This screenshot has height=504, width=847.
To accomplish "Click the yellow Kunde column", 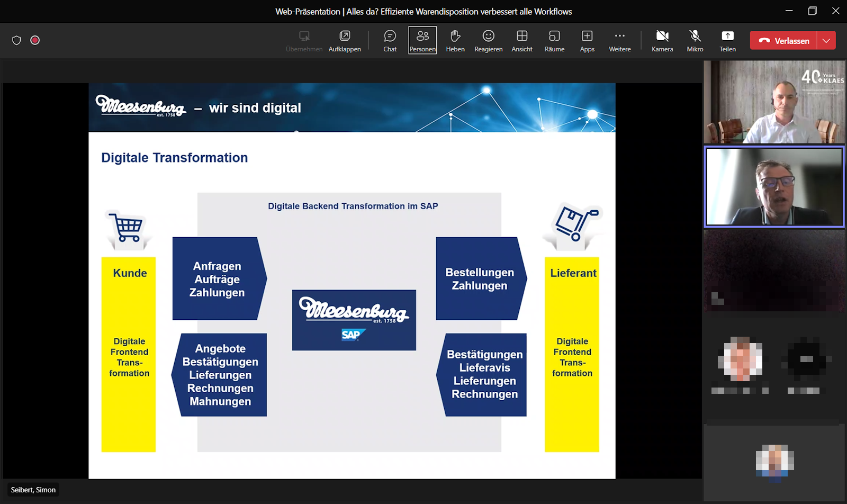I will click(x=129, y=354).
